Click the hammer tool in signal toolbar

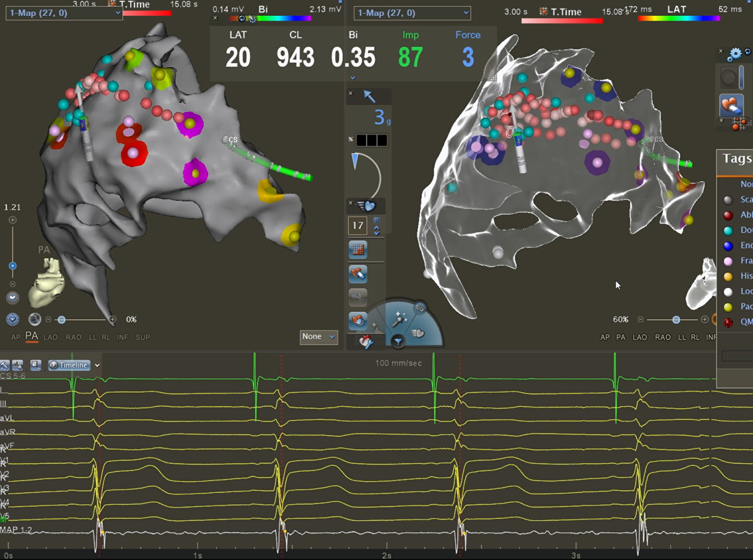point(5,365)
